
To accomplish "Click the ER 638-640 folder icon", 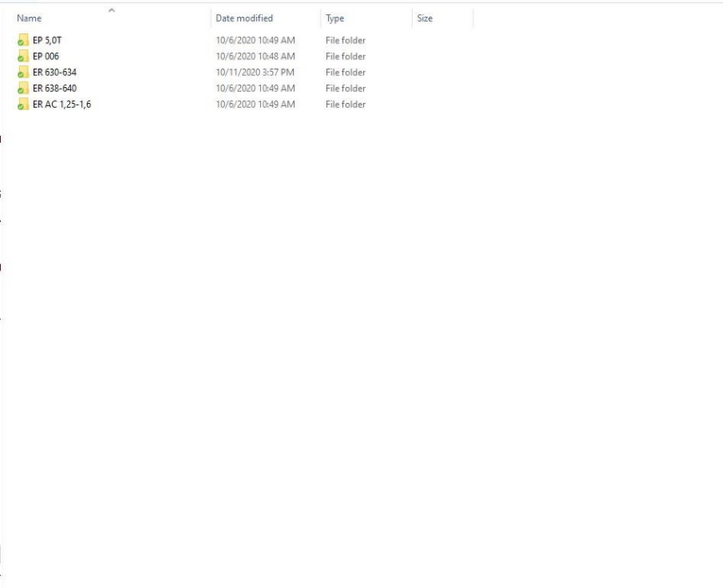I will pos(23,89).
